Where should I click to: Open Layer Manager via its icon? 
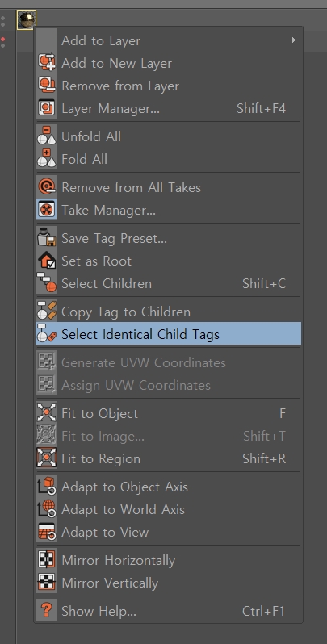(x=46, y=108)
